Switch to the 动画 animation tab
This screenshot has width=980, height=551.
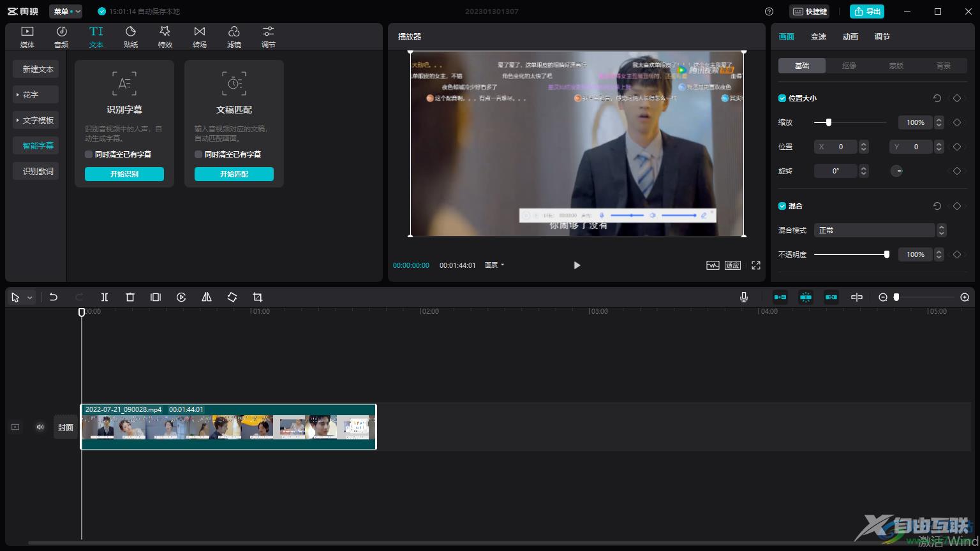coord(850,37)
